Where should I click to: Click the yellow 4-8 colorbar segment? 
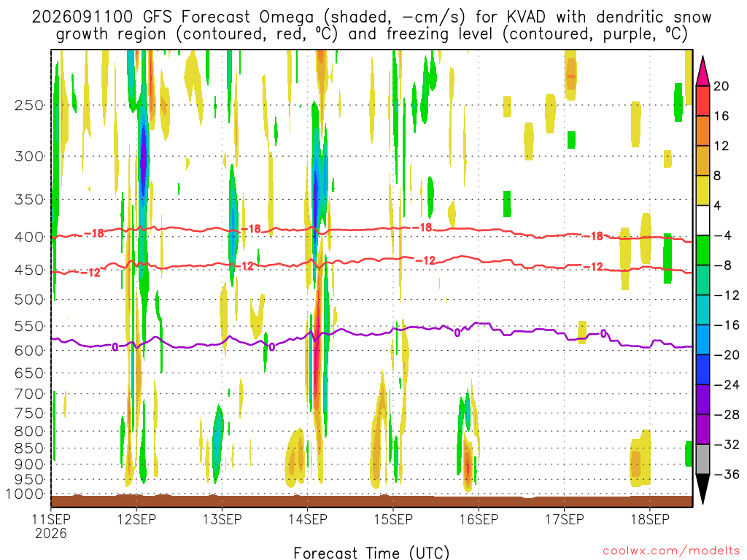703,190
